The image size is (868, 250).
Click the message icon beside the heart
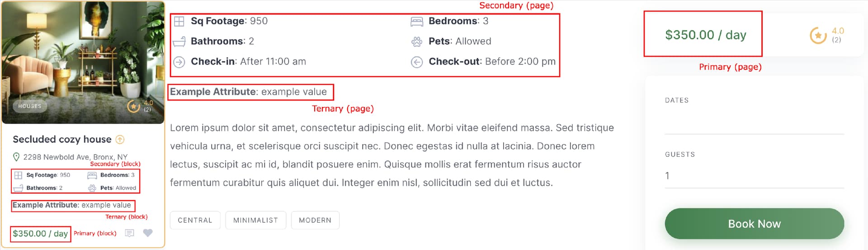click(x=129, y=233)
